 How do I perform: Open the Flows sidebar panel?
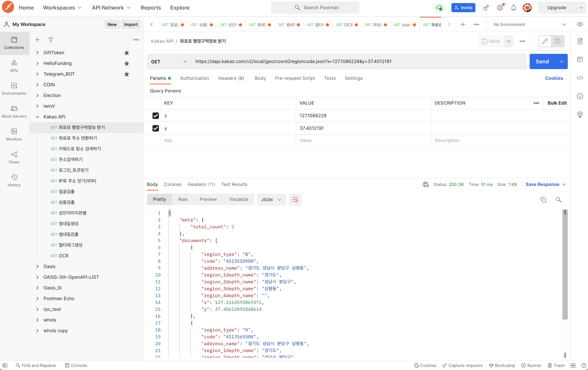click(14, 158)
